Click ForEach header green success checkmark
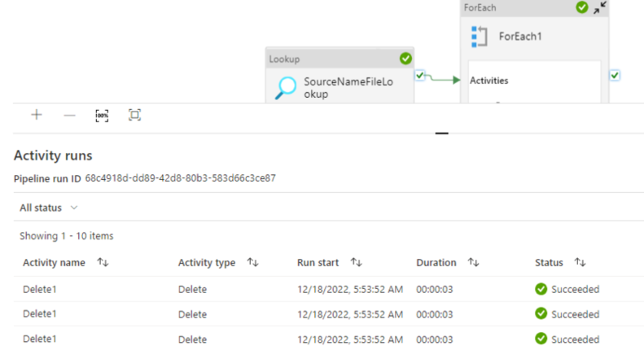Viewport: 644px width, 359px height. 581,7
